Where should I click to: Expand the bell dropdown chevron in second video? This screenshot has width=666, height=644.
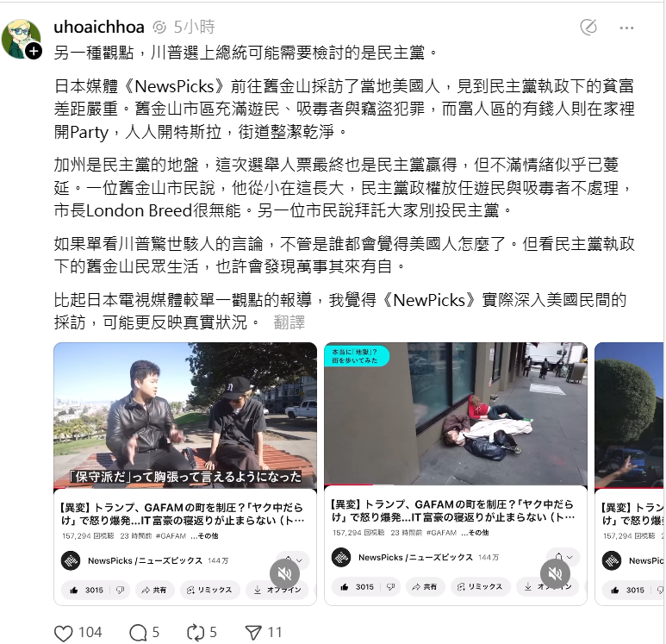coord(570,557)
